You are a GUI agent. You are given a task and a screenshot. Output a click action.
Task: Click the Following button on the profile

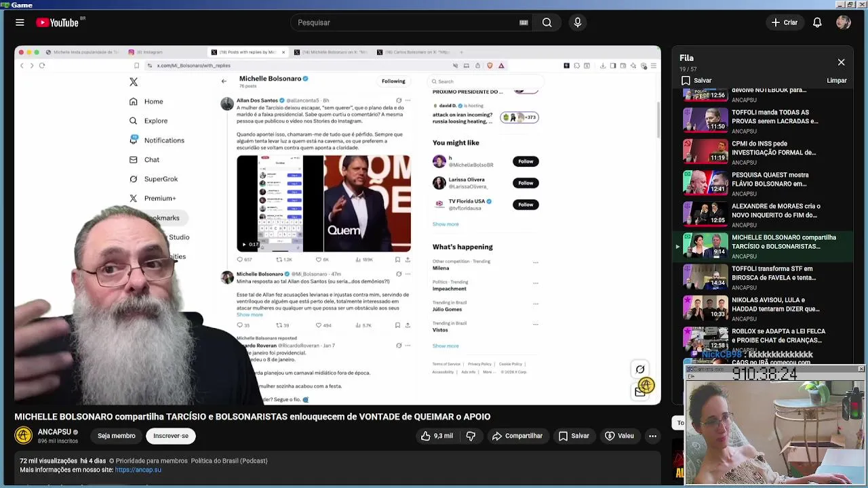[393, 81]
